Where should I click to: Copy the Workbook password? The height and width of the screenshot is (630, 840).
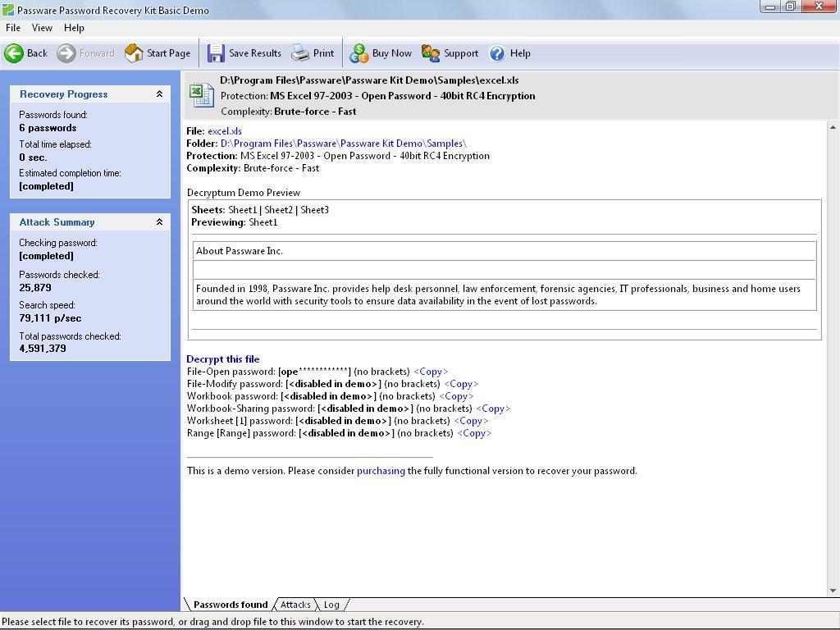(456, 396)
